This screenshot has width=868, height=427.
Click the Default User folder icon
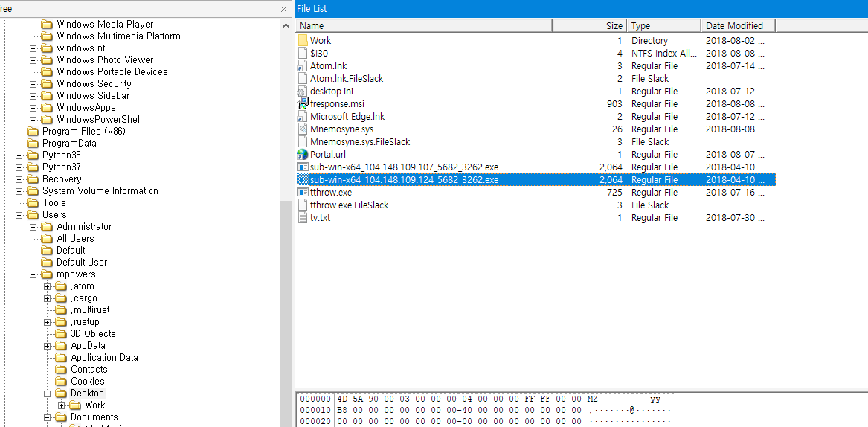47,262
